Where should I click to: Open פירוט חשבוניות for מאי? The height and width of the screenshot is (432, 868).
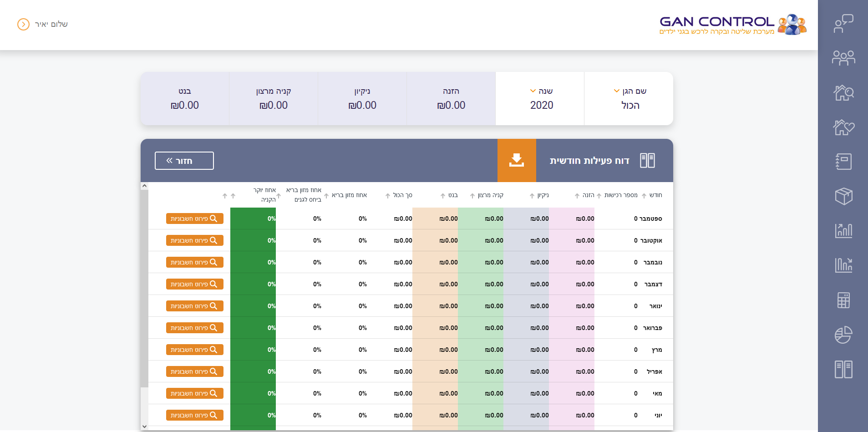point(195,393)
